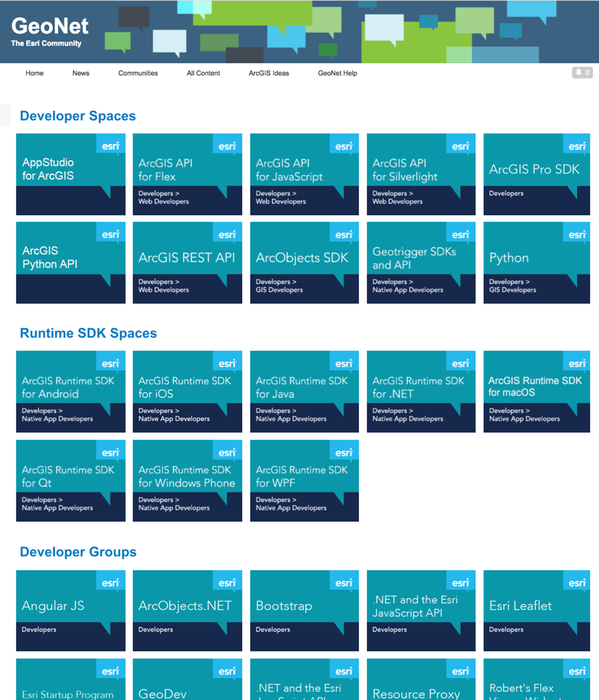Click esri logo on Python tile
The height and width of the screenshot is (700, 599).
pyautogui.click(x=577, y=234)
